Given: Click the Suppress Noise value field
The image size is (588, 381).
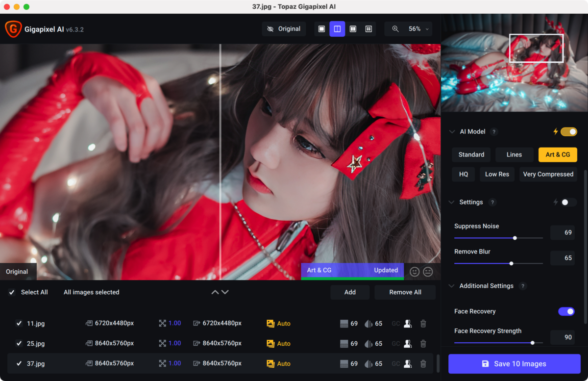Looking at the screenshot, I should pyautogui.click(x=563, y=232).
